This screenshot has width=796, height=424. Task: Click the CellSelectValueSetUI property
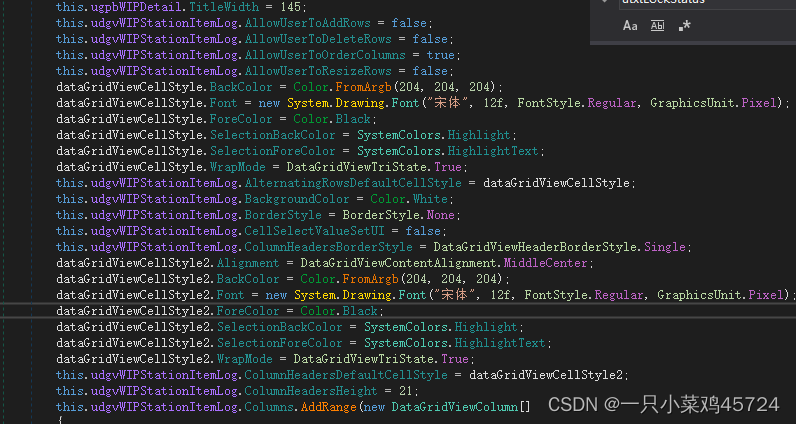315,231
